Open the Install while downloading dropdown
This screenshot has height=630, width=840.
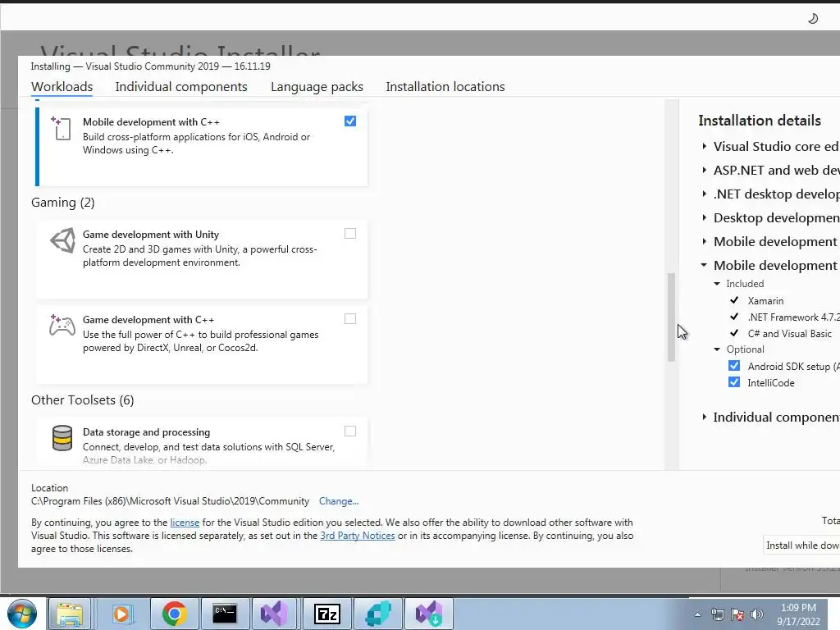point(801,546)
